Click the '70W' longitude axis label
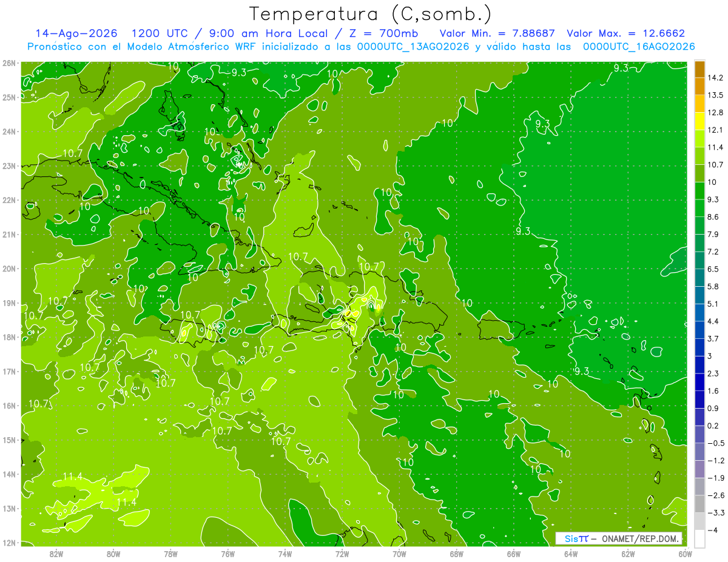The height and width of the screenshot is (562, 728). 399,554
